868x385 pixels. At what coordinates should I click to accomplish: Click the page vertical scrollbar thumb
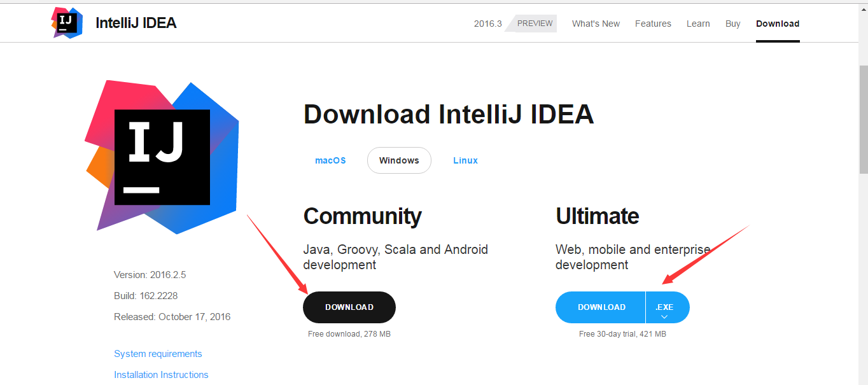click(x=863, y=120)
